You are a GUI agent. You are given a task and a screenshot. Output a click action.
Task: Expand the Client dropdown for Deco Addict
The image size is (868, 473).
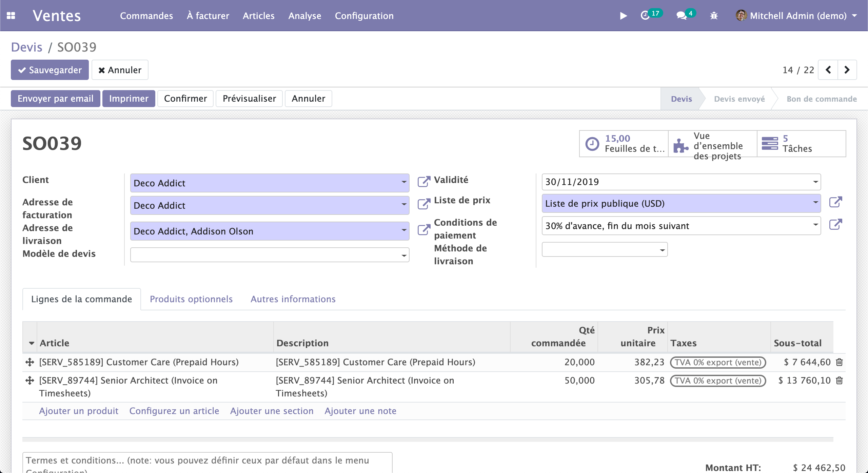click(x=403, y=183)
